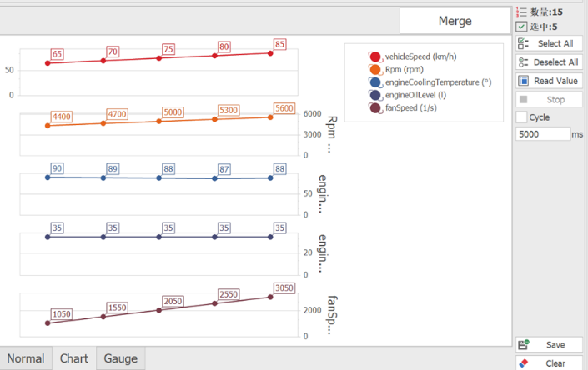Toggle fanSpeed legend marker
The height and width of the screenshot is (370, 588).
pos(375,107)
